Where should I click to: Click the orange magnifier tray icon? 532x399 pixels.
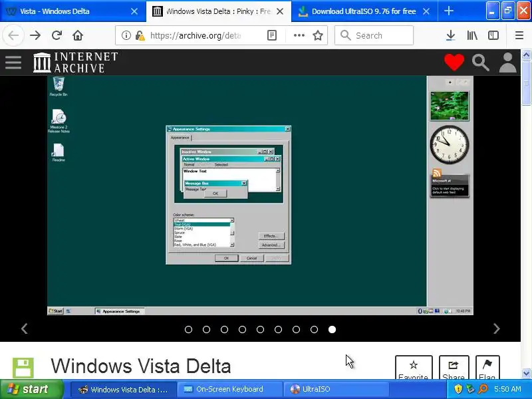(x=483, y=389)
